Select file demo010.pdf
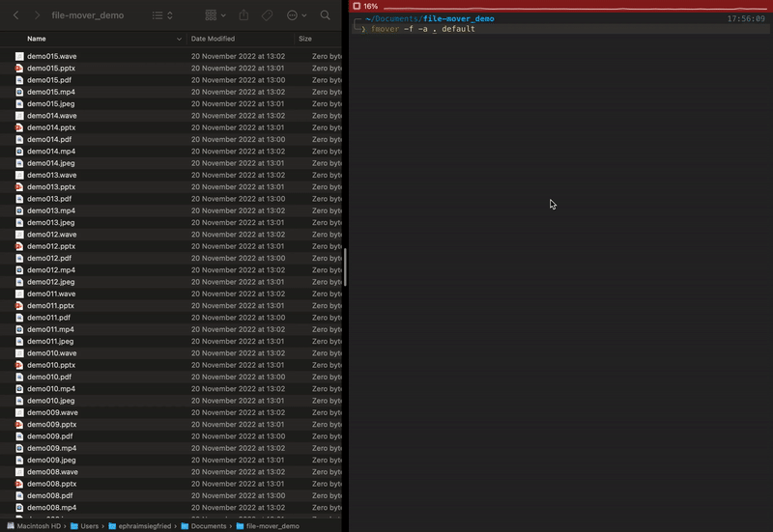The image size is (773, 532). tap(49, 377)
